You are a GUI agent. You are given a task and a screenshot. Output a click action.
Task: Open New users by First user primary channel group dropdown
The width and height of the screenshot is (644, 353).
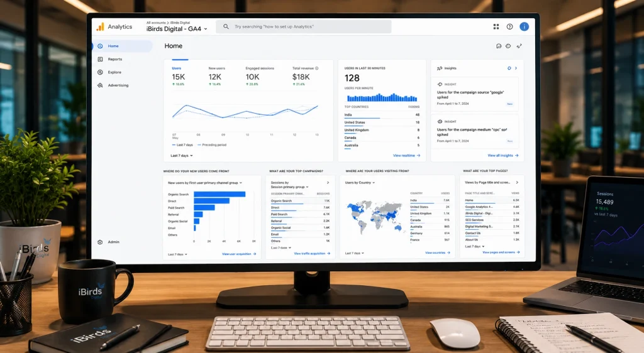pyautogui.click(x=205, y=183)
